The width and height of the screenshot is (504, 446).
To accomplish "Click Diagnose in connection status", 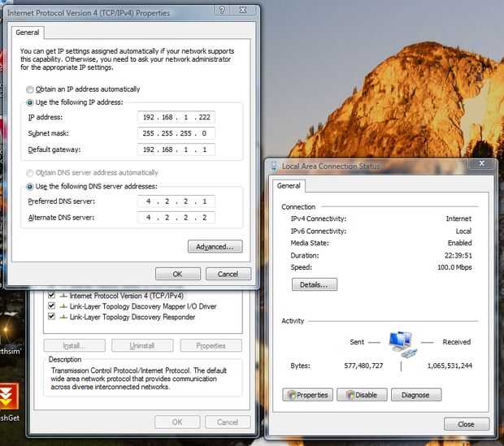I will pyautogui.click(x=416, y=395).
